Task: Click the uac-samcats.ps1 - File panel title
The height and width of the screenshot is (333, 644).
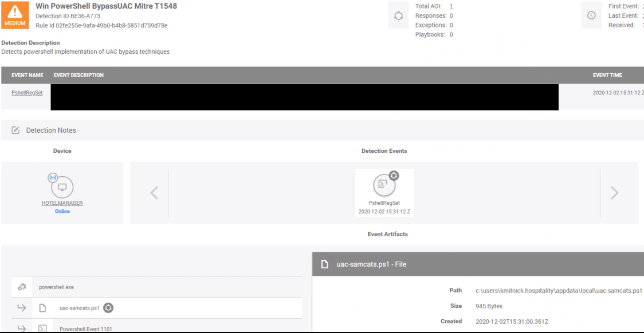Action: (x=371, y=264)
